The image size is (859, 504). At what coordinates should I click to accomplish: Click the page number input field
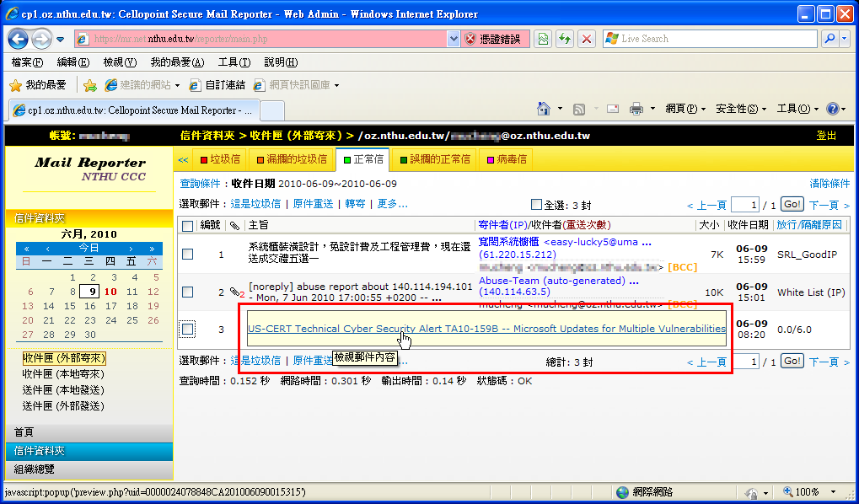[x=744, y=205]
